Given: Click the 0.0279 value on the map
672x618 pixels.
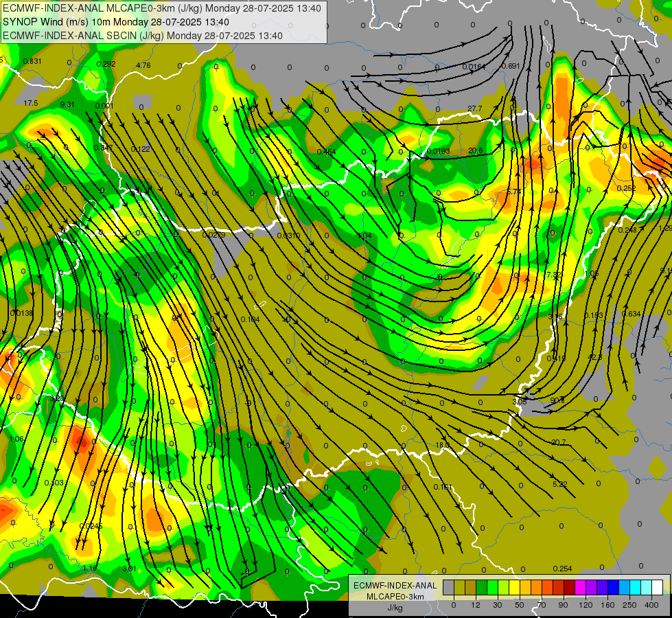Looking at the screenshot, I should click(213, 235).
